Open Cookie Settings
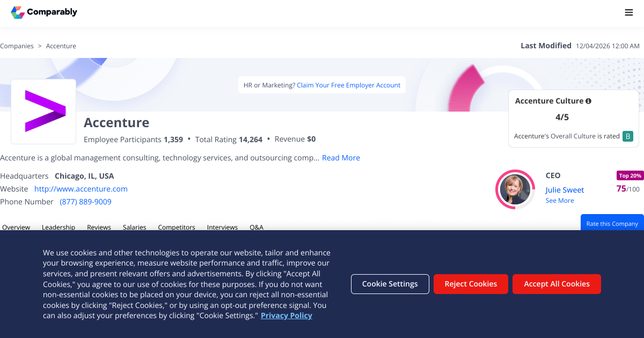The image size is (644, 338). coord(390,284)
